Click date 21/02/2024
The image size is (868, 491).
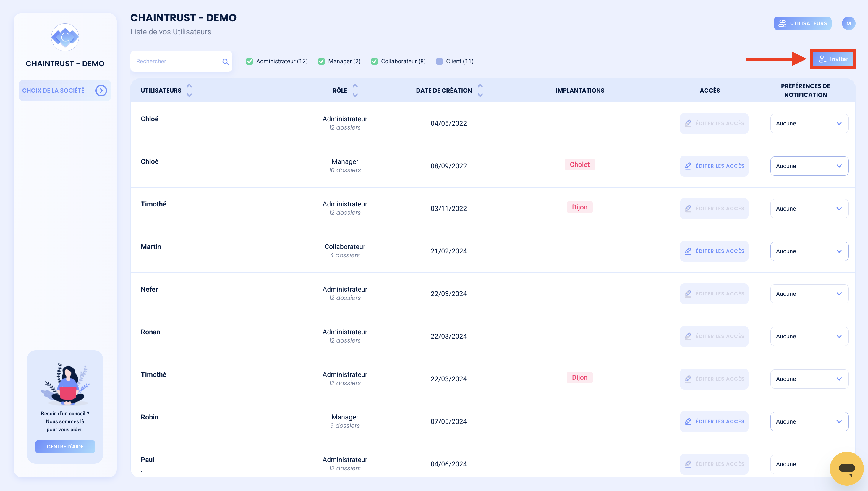click(x=448, y=251)
